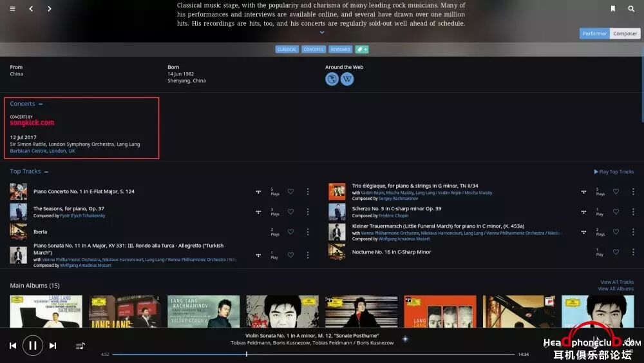Open the Wikipedia link icon
The height and width of the screenshot is (363, 644).
point(347,79)
